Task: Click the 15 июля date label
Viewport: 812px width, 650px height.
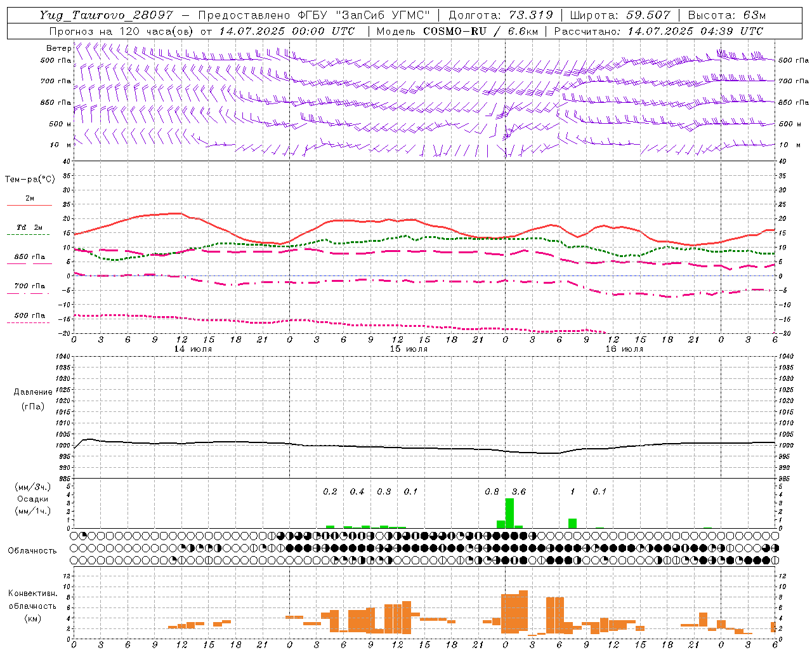Action: (409, 349)
